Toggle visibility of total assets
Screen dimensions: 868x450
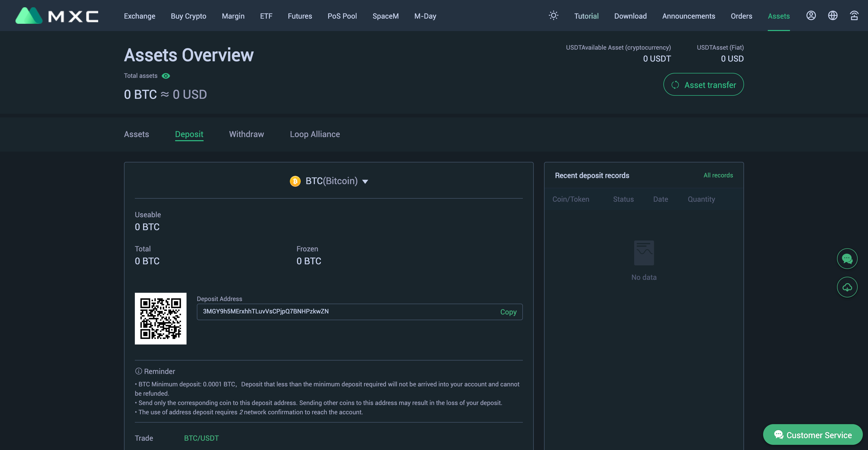pos(166,75)
